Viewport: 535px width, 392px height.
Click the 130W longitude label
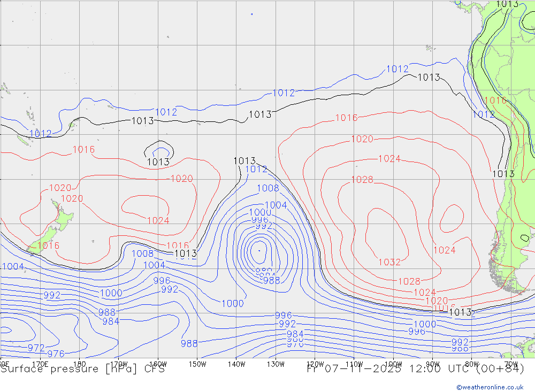tap(276, 364)
